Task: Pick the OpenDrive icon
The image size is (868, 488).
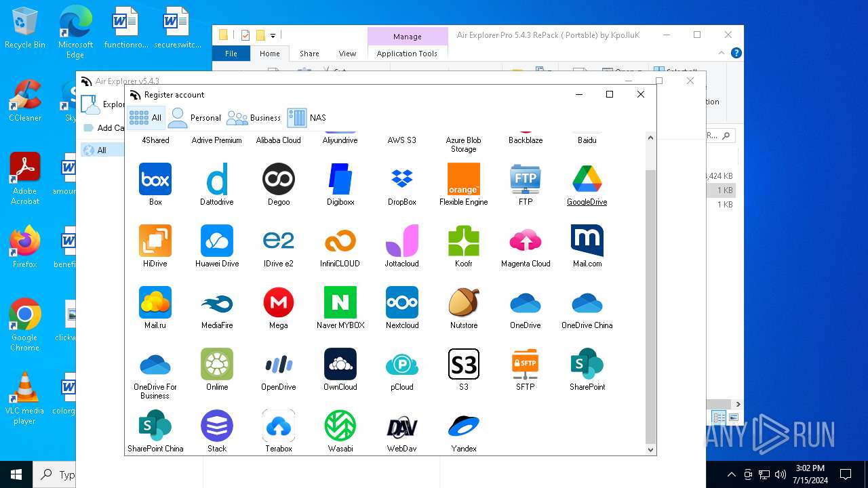Action: (279, 364)
